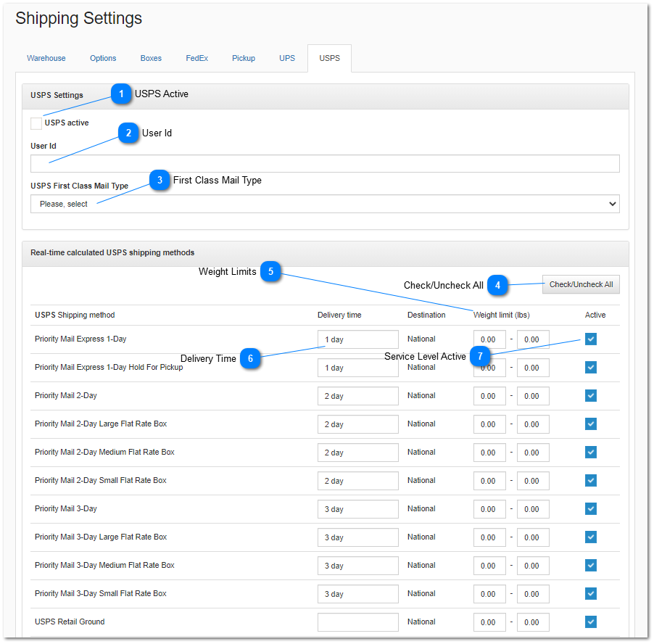The height and width of the screenshot is (644, 654).
Task: Focus Priority Mail 3-Day Small Flat Rate maximum weight
Action: tap(533, 594)
